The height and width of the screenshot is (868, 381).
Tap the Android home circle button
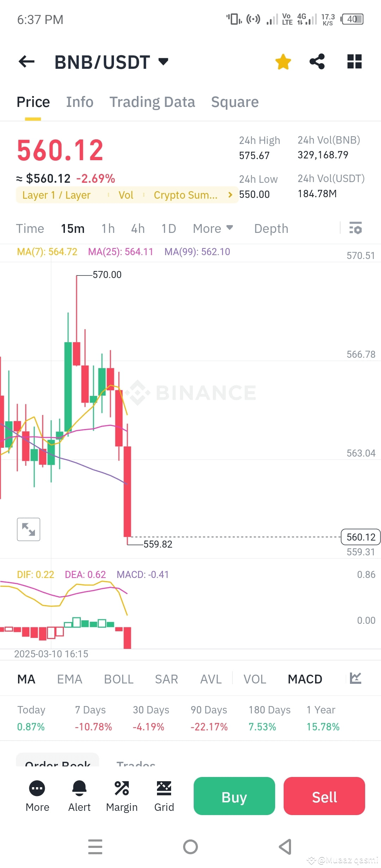click(x=190, y=847)
